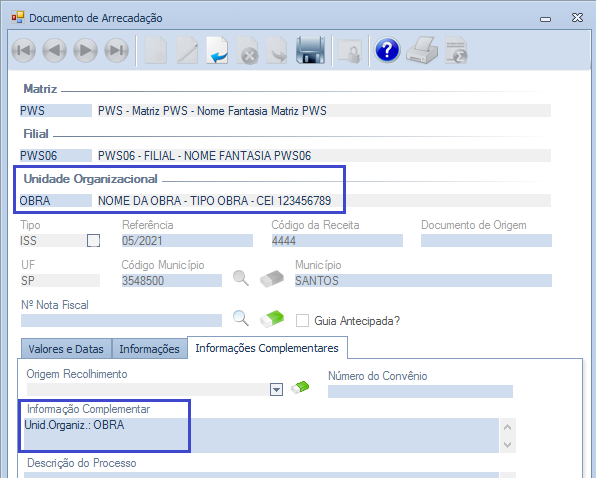The width and height of the screenshot is (596, 478).
Task: Go to previous record arrow
Action: click(x=54, y=51)
